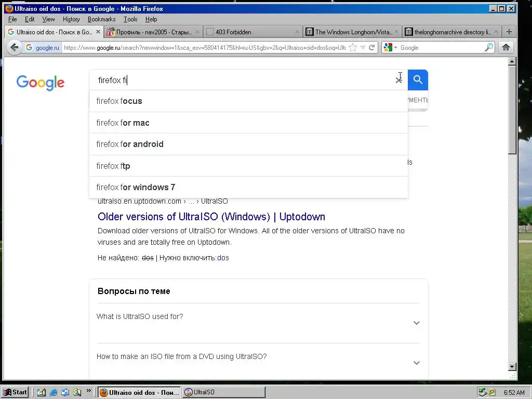Click the vertical scrollbar down arrow
The image size is (532, 399).
click(x=512, y=366)
